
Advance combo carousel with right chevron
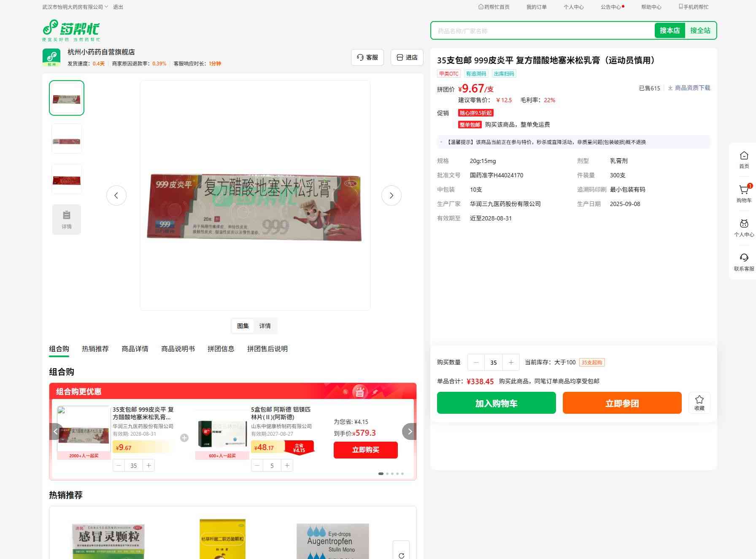[x=409, y=431]
